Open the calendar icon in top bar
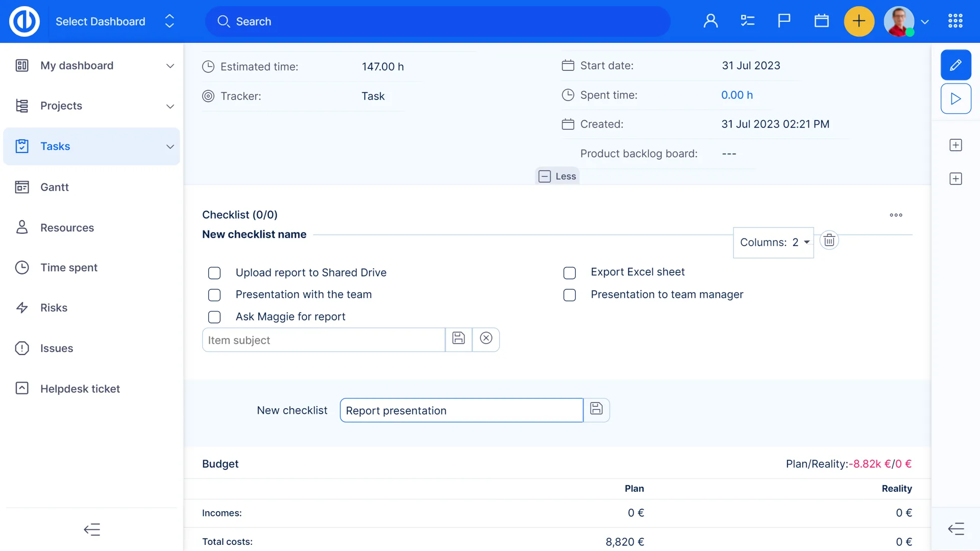 click(821, 21)
